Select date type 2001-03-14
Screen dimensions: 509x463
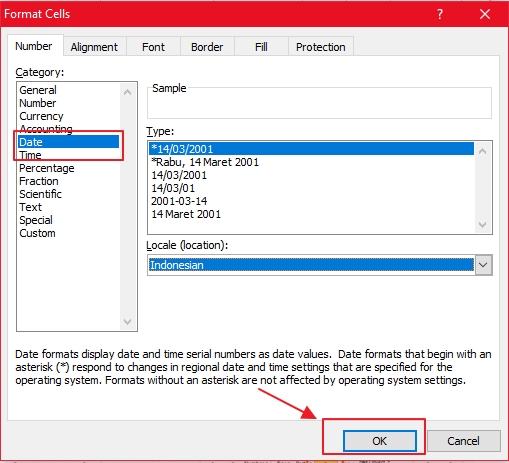click(x=179, y=201)
